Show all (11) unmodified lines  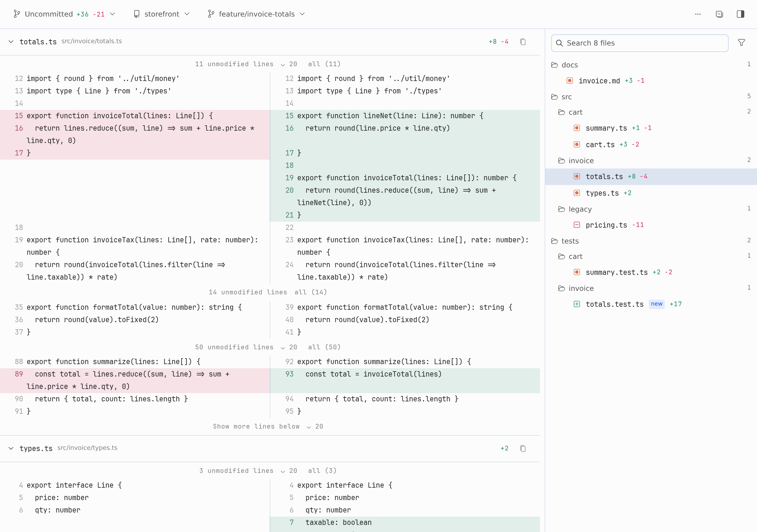click(x=324, y=64)
